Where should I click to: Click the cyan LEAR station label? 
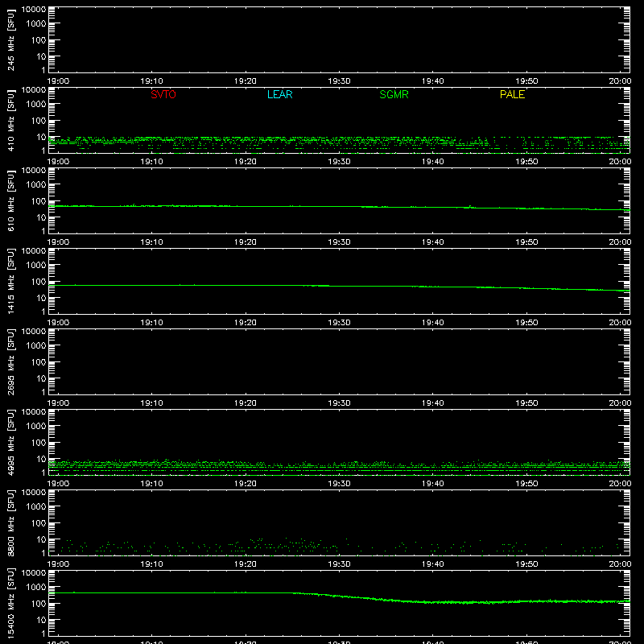[279, 94]
